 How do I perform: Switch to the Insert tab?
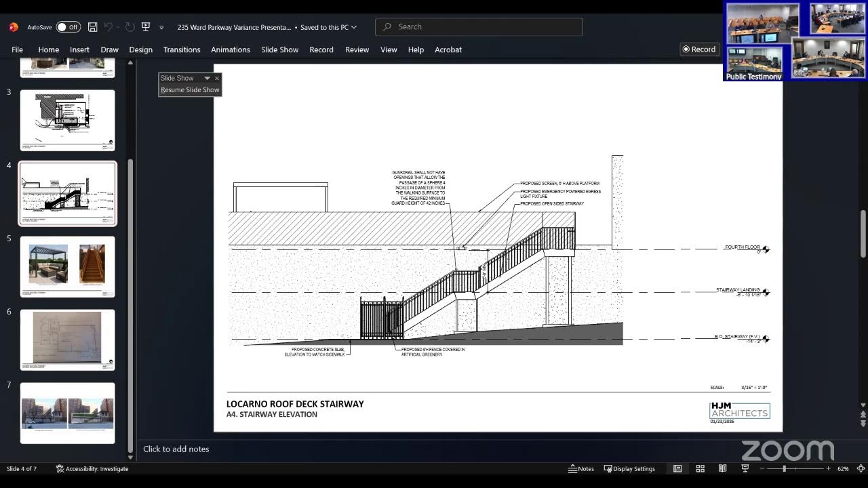click(x=79, y=49)
